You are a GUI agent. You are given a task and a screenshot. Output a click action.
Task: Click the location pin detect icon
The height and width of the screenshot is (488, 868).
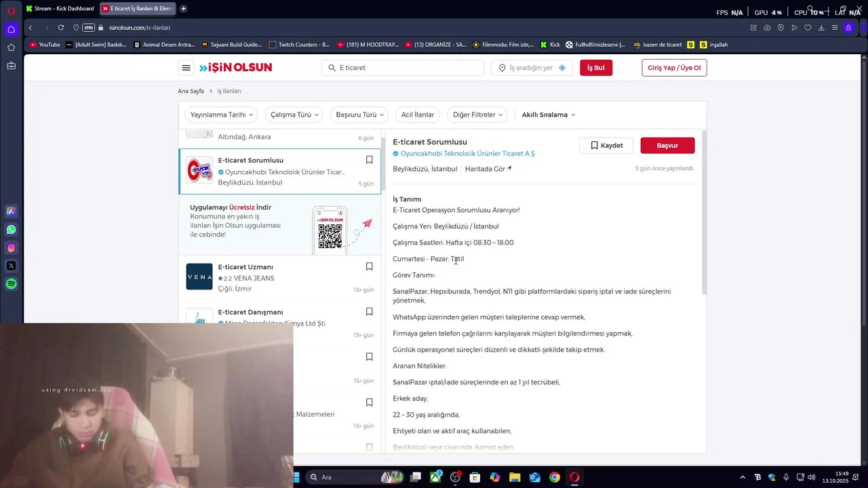pos(562,68)
